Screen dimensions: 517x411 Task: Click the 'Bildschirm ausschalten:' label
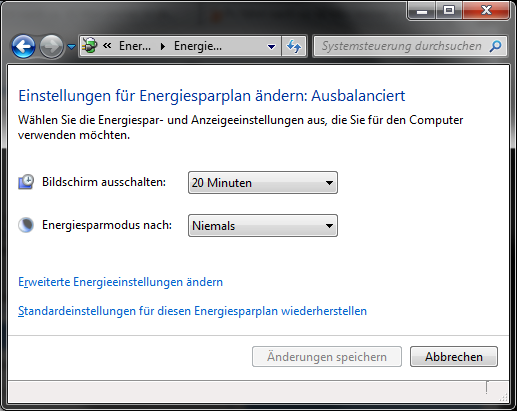pos(104,182)
